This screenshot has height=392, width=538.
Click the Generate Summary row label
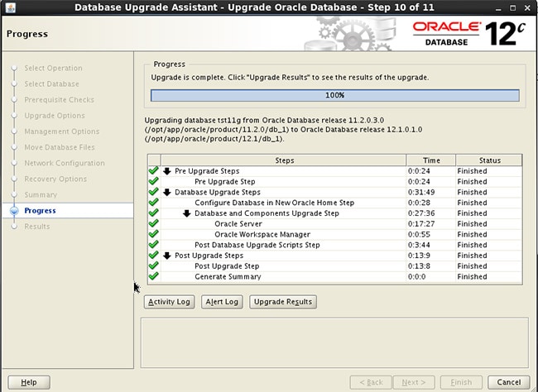pos(228,277)
